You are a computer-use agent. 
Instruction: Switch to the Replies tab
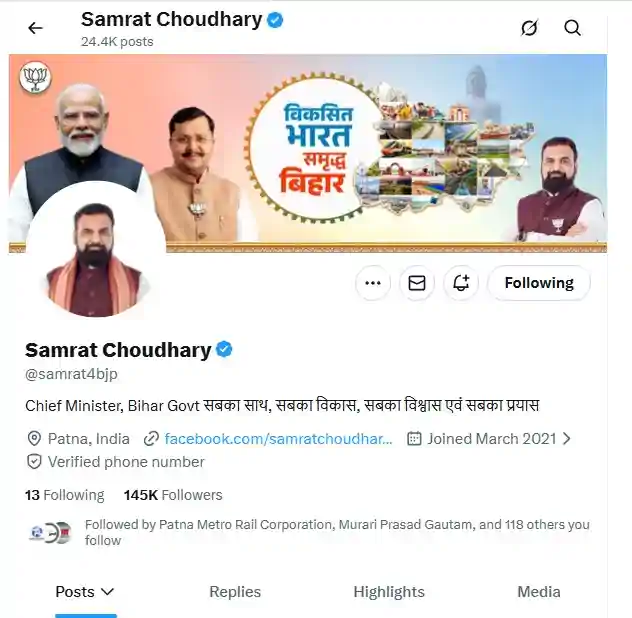click(235, 592)
